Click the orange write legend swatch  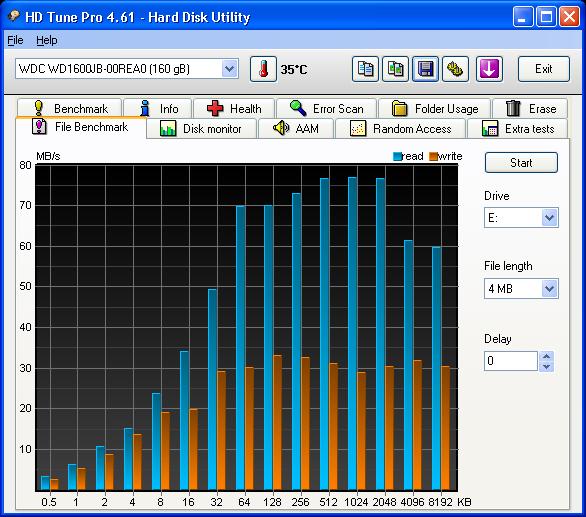coord(433,156)
